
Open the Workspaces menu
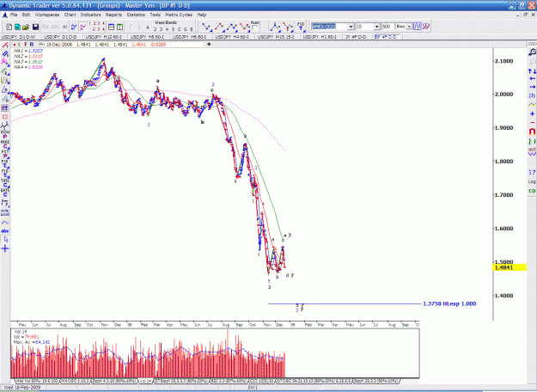[47, 15]
